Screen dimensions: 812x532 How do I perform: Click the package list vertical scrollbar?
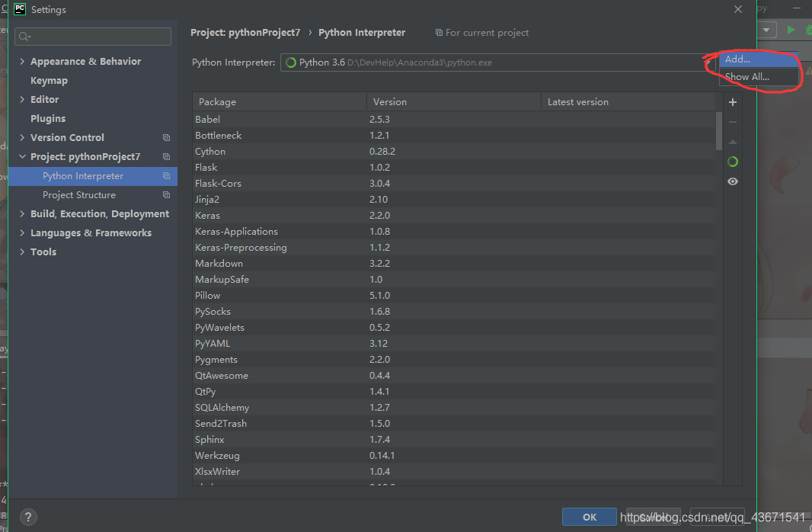(719, 130)
